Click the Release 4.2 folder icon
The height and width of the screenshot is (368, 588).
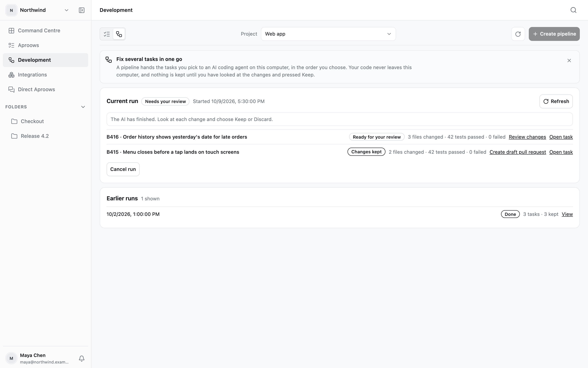(x=14, y=136)
